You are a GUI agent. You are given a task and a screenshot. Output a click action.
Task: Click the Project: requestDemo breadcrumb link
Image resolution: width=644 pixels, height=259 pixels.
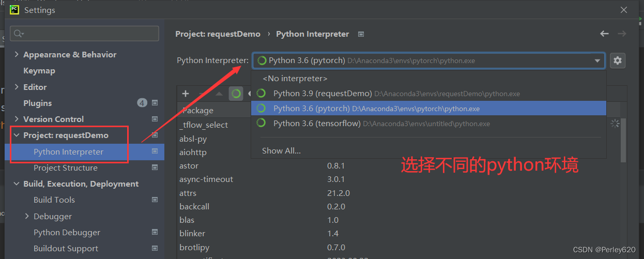click(x=218, y=34)
